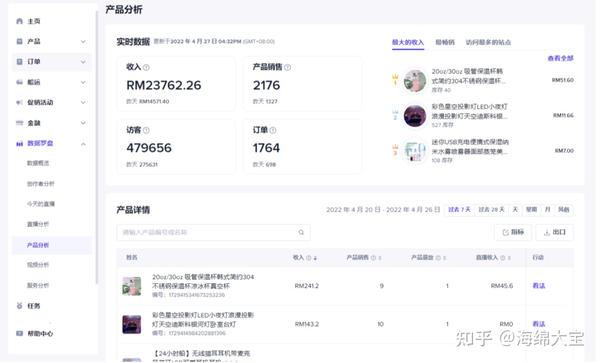Screen dimensions: 600x363
Task: Click the 数据罗盘 bar chart icon
Action: [x=20, y=143]
